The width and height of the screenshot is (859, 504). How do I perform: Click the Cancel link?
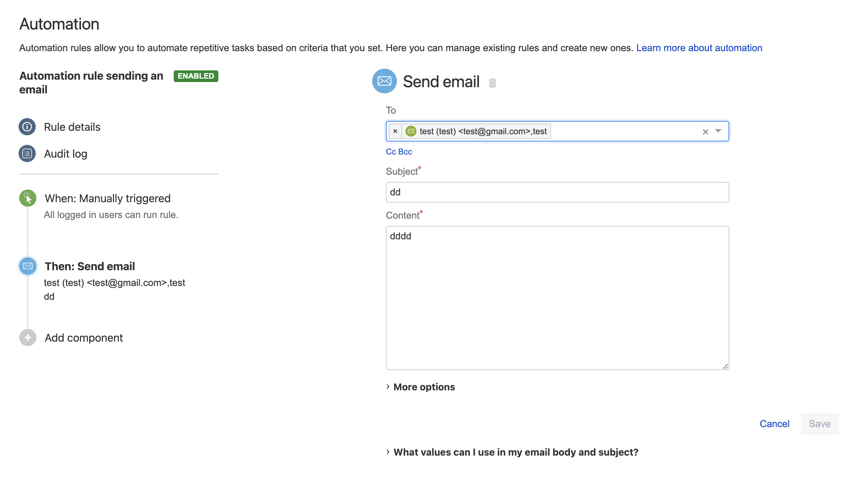[774, 424]
